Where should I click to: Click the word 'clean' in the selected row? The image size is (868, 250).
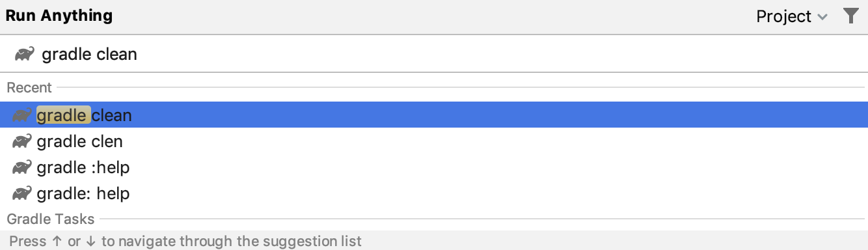click(x=112, y=115)
